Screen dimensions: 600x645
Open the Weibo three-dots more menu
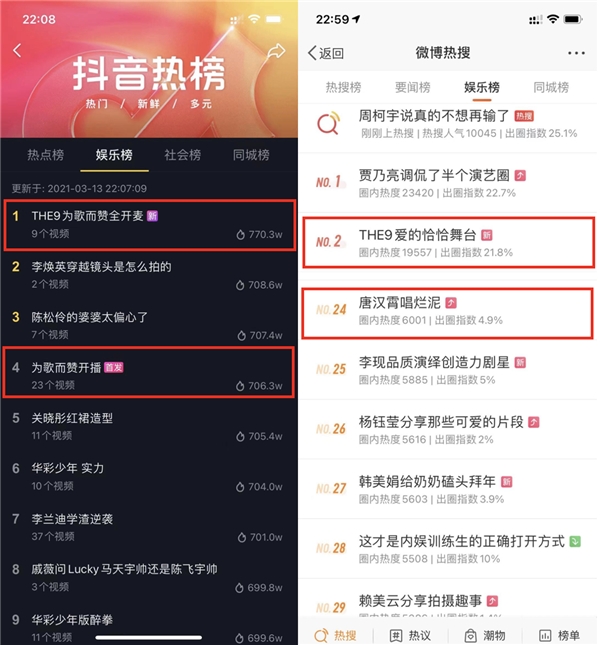576,53
